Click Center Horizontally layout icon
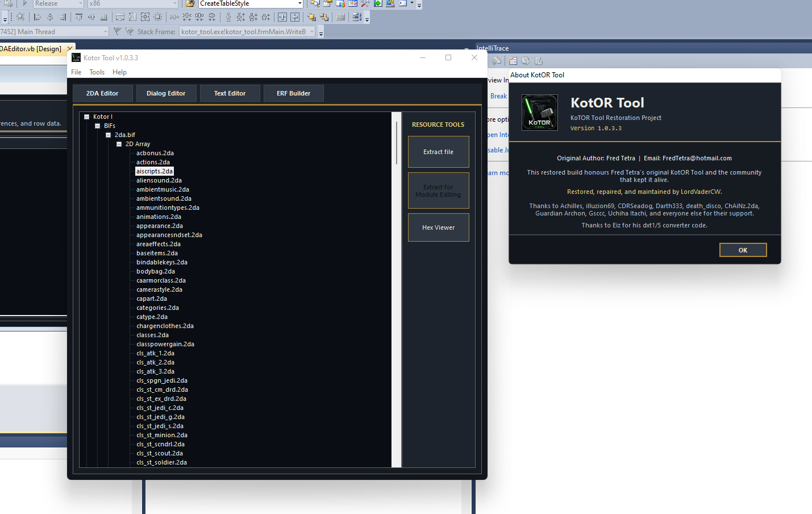Screen dimensions: 812x514 point(282,17)
